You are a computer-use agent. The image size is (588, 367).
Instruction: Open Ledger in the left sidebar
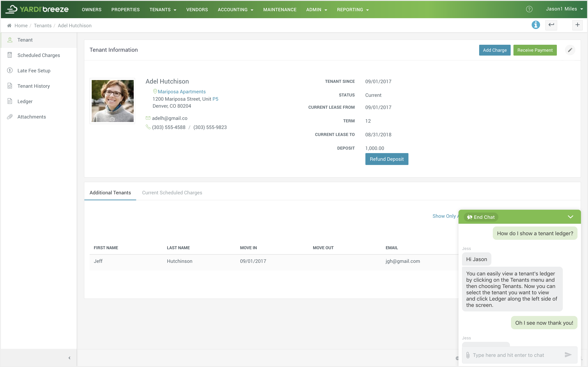click(25, 102)
